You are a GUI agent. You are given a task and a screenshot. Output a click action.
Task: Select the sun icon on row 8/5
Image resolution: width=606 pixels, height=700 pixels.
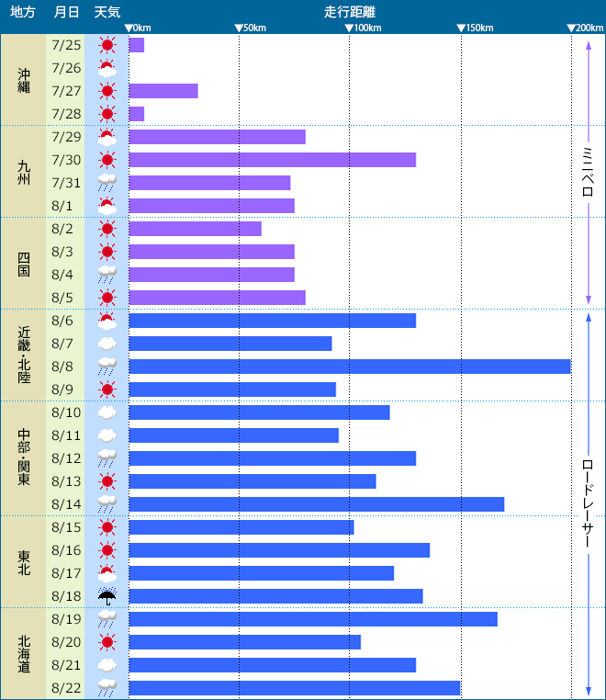(x=107, y=298)
